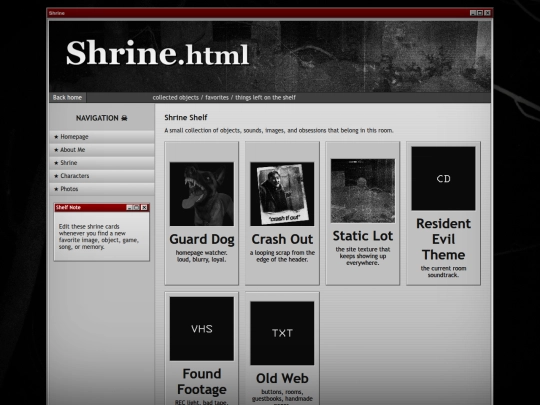
Task: Click the Back home button
Action: tap(68, 97)
